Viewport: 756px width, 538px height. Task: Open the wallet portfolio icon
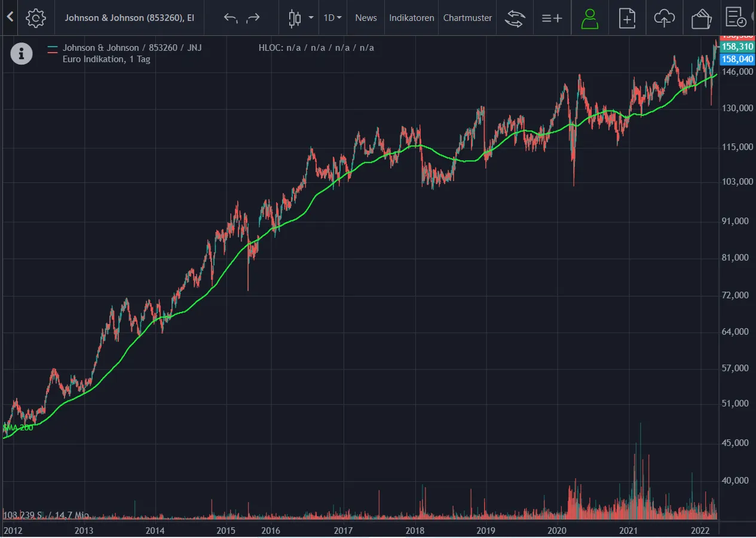click(701, 18)
